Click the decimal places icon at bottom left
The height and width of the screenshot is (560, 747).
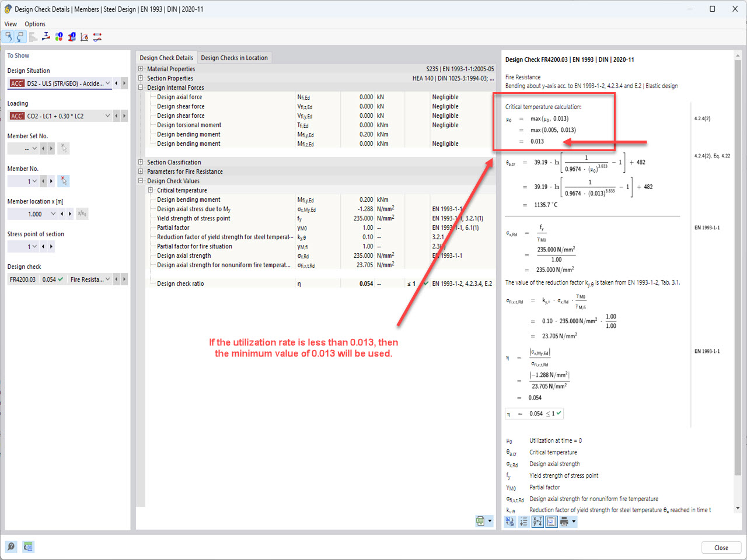(27, 547)
